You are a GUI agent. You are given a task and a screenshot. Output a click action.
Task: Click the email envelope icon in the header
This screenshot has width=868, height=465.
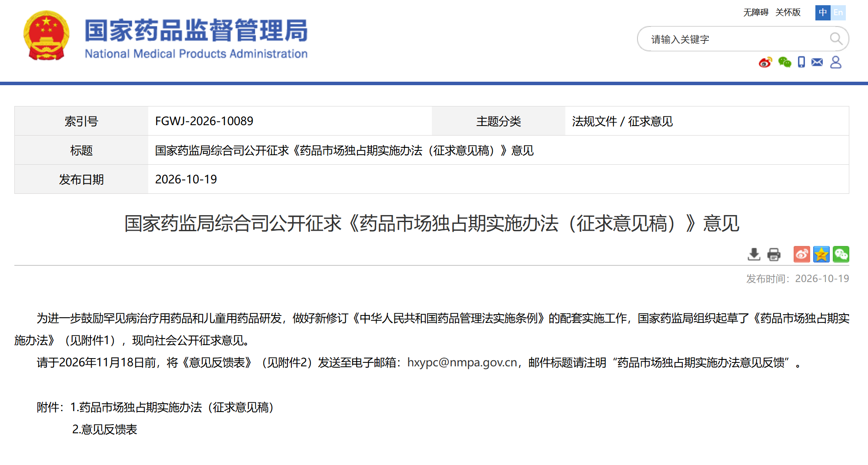pyautogui.click(x=817, y=62)
